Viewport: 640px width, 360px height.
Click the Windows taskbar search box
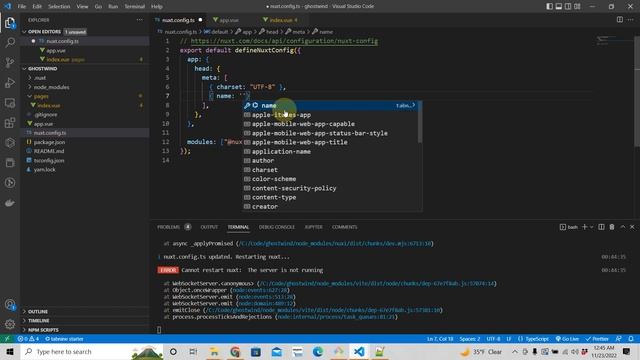click(92, 351)
